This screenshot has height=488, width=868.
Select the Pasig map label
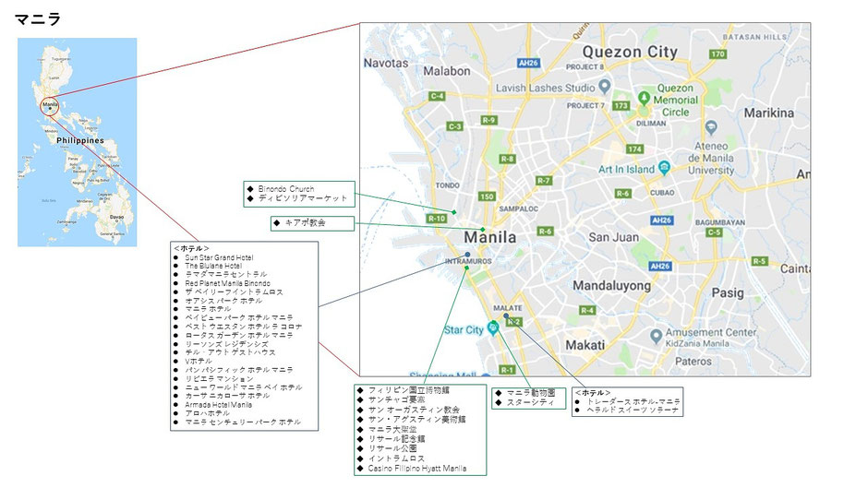coord(728,292)
